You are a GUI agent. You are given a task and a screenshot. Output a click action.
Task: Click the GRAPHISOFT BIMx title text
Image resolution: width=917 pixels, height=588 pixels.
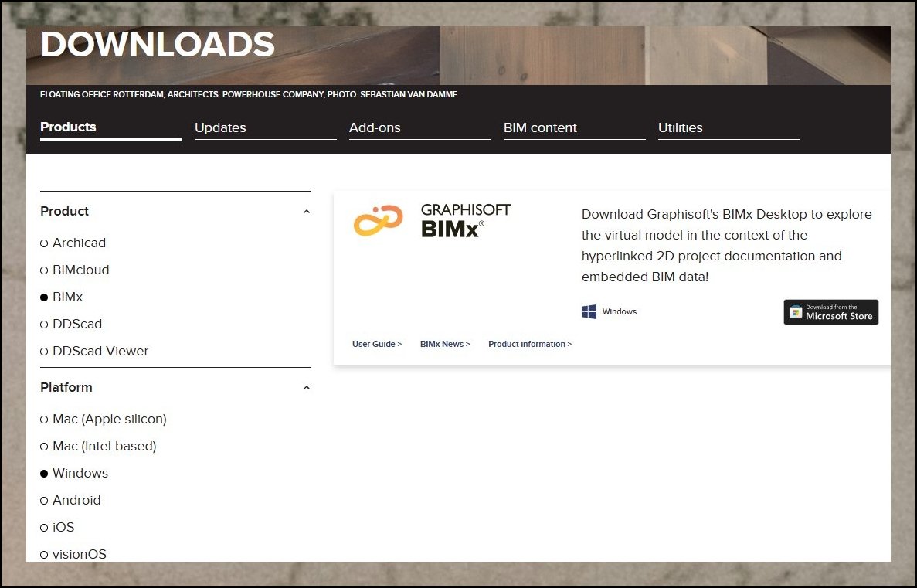pyautogui.click(x=466, y=220)
